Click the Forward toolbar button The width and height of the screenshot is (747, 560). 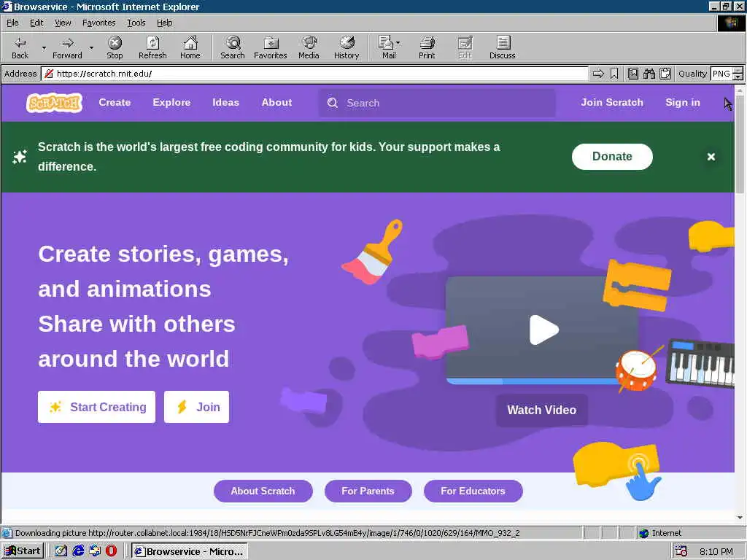click(67, 47)
